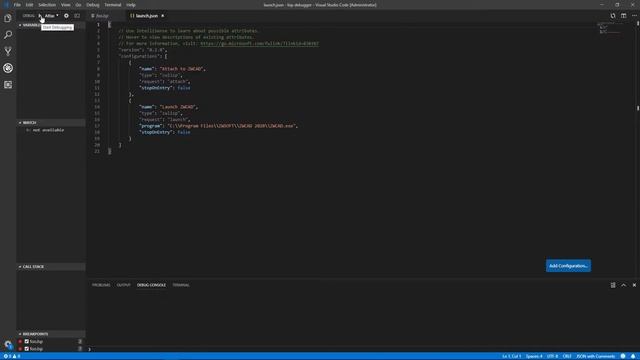Click the VS Code logo in title bar
Image resolution: width=640 pixels, height=360 pixels.
coord(6,5)
